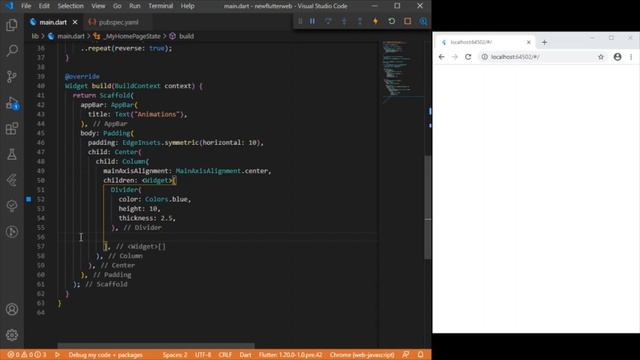Screen dimensions: 640x360
Task: Click lib in breadcrumb path
Action: (35, 36)
